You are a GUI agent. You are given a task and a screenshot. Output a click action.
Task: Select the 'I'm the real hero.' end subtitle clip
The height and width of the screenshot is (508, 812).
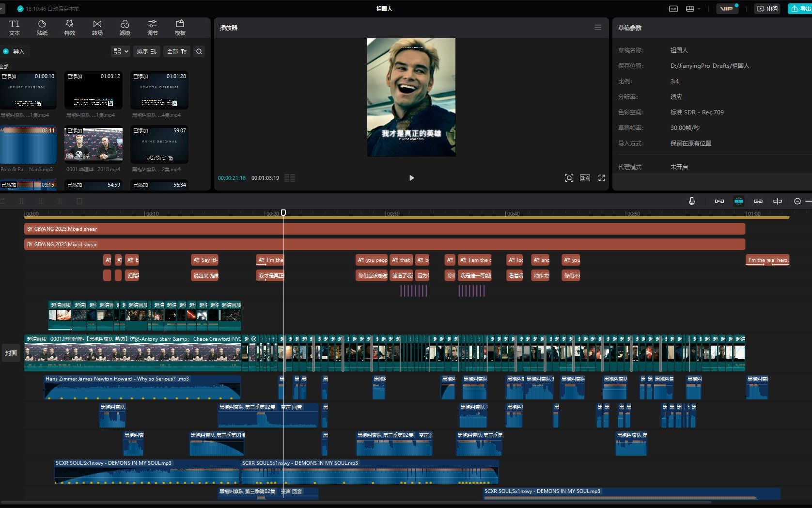click(767, 260)
